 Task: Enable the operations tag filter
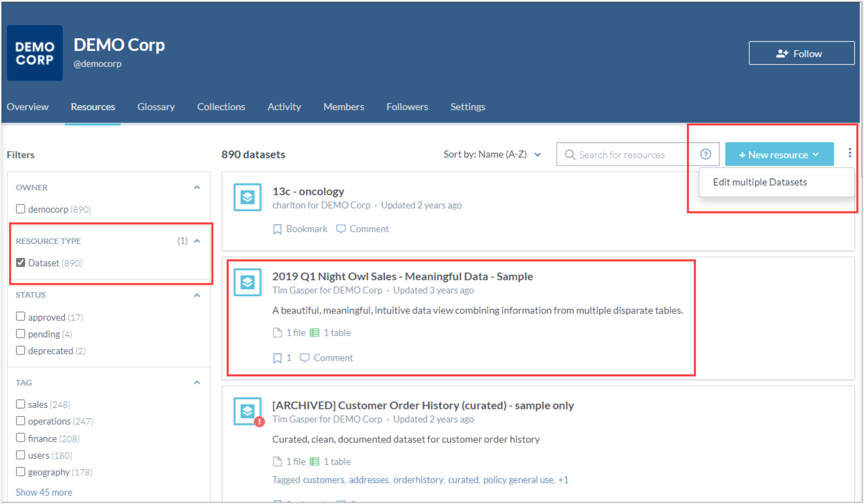(21, 421)
